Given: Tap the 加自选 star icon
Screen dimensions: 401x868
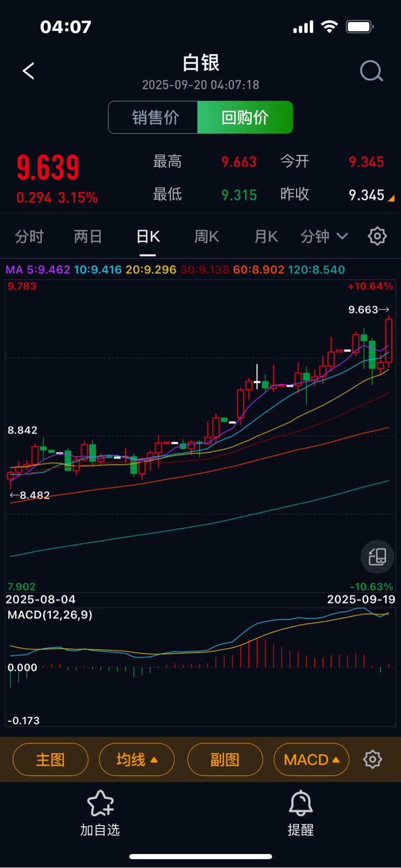Looking at the screenshot, I should pos(100,803).
